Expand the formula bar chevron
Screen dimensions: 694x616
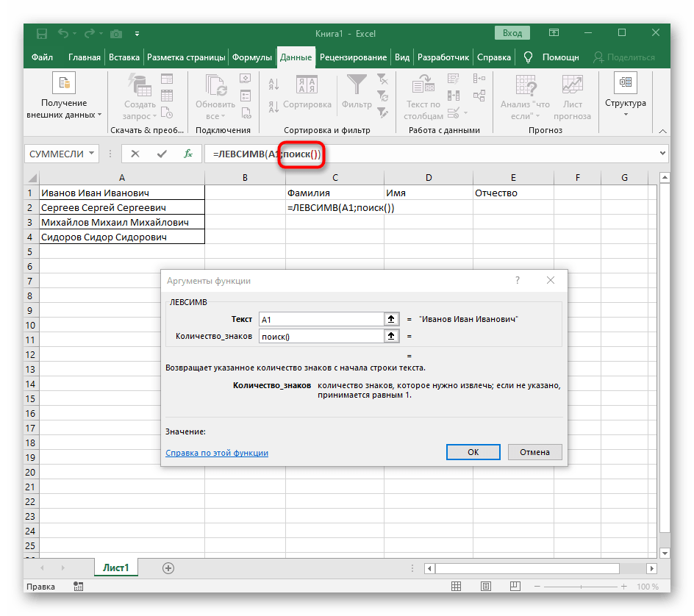point(662,153)
